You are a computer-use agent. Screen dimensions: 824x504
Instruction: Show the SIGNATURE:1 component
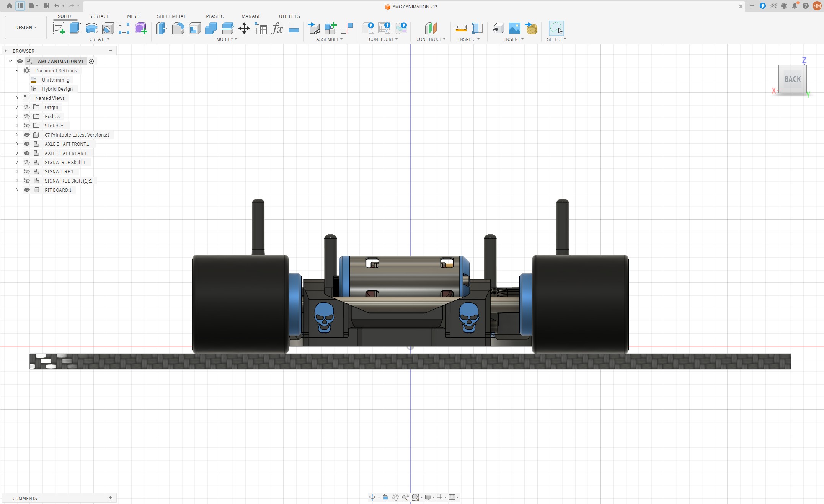pos(27,171)
